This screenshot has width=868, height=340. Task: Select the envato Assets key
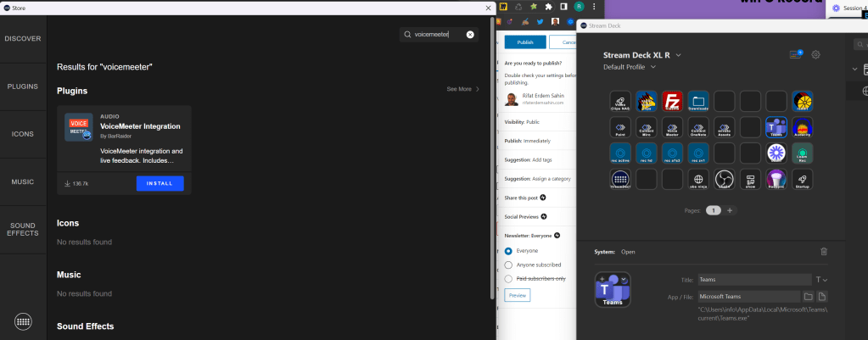tap(724, 127)
